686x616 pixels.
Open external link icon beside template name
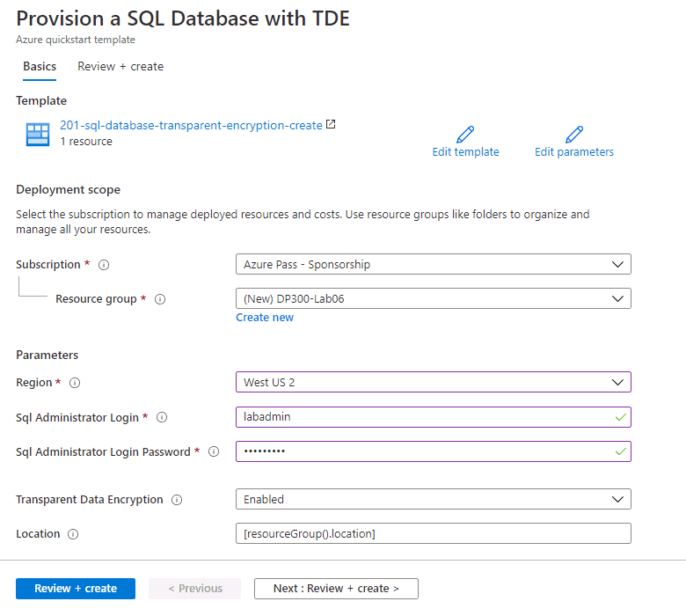pyautogui.click(x=331, y=124)
